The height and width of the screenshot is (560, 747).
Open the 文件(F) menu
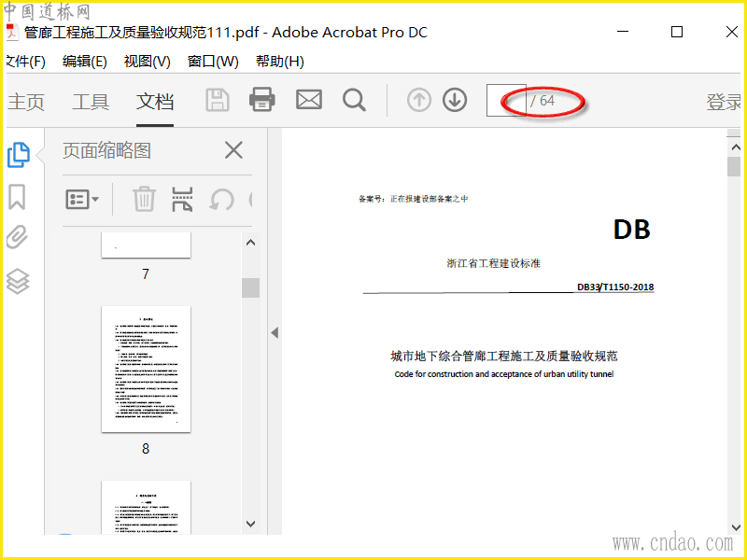click(x=26, y=62)
